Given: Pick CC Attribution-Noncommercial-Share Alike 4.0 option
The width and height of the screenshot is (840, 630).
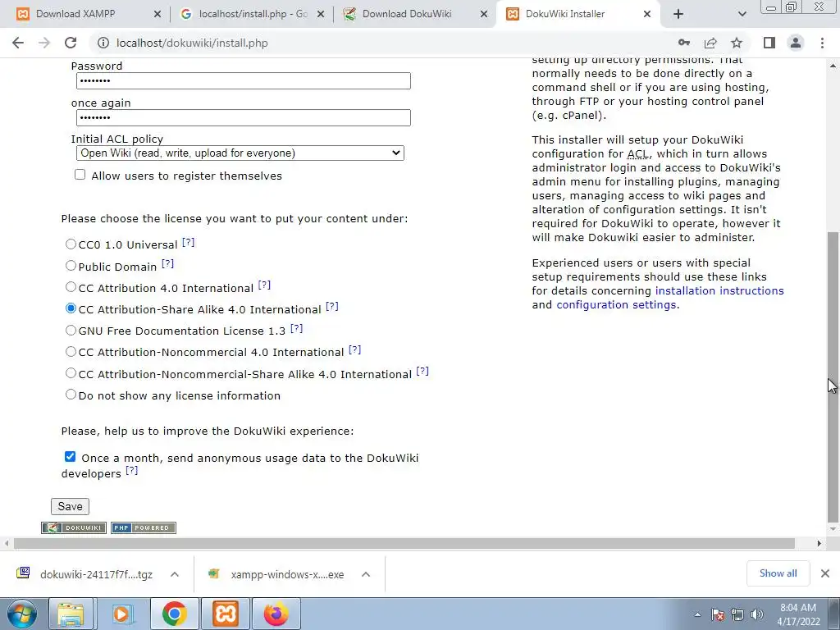Looking at the screenshot, I should [71, 373].
